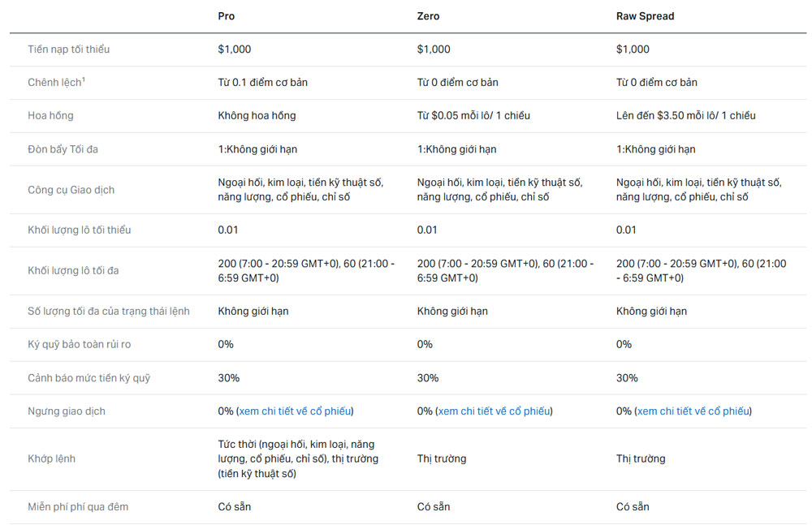Viewport: 812px width, 525px height.
Task: Click the Tức thời execution cell under Pro
Action: [297, 459]
